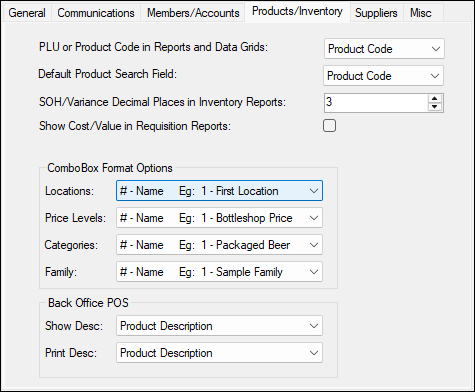
Task: Click the 'Show Desc:' label
Action: (74, 326)
